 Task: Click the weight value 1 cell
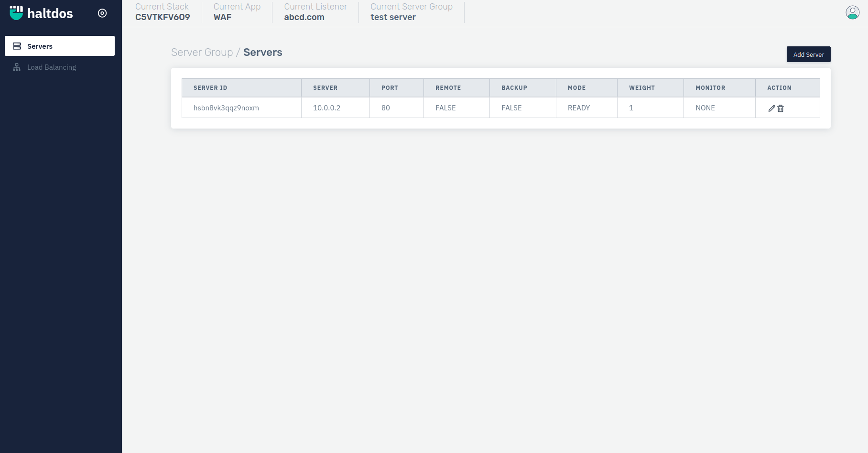(651, 108)
